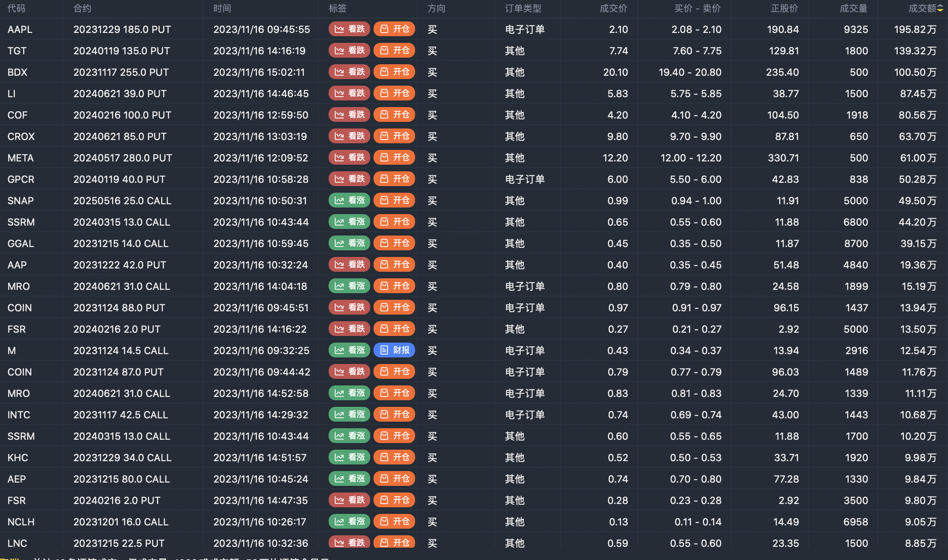The height and width of the screenshot is (560, 948).
Task: Click the 财报 tag in the M row
Action: pyautogui.click(x=394, y=350)
